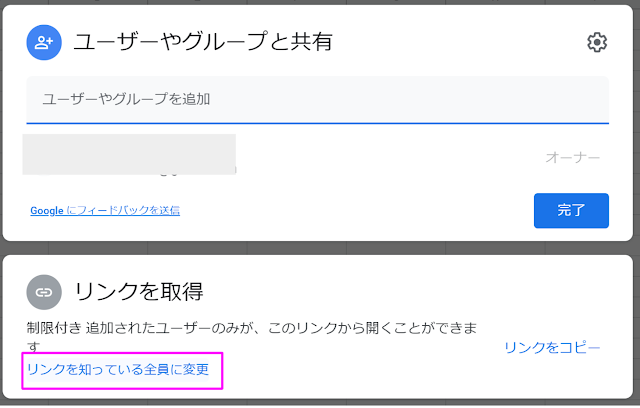Click the blue add-person share icon
Viewport: 640px width, 408px height.
click(44, 42)
